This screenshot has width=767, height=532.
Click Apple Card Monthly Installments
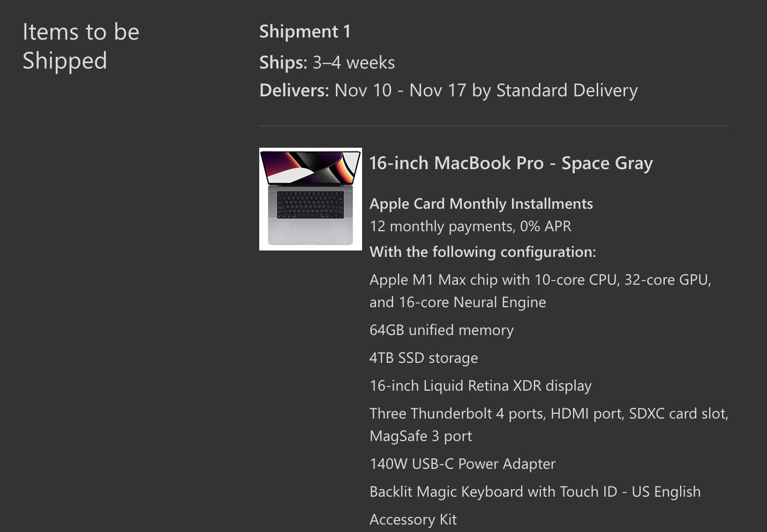click(481, 204)
